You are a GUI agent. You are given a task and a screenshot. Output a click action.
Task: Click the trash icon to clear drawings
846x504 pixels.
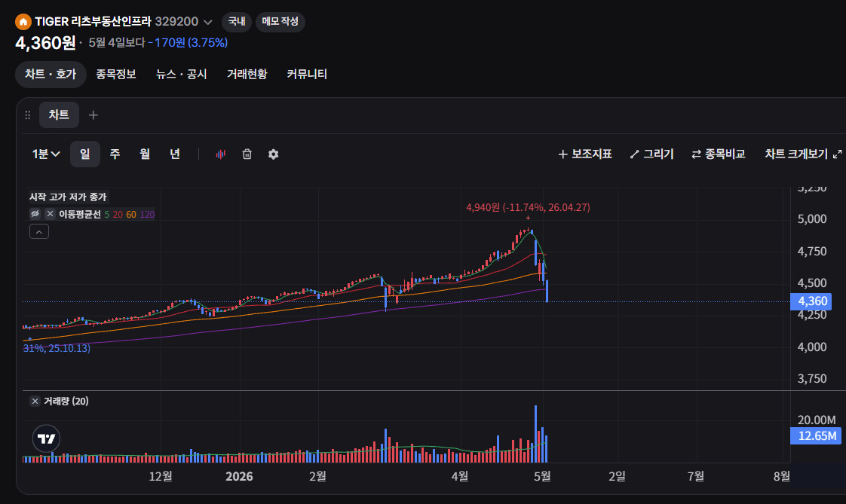coord(247,154)
